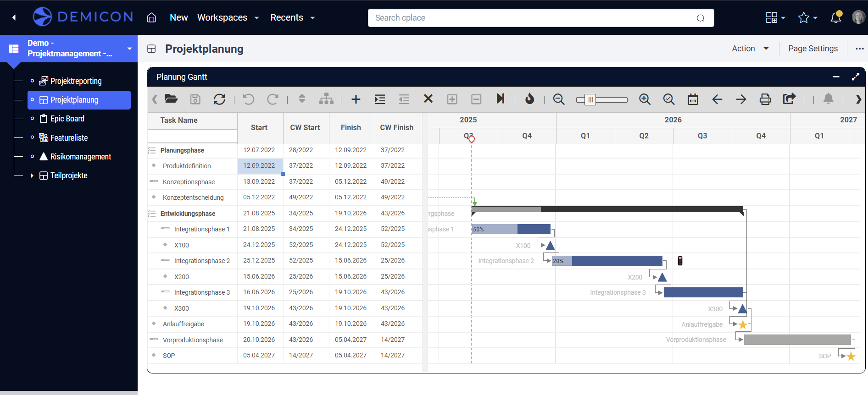Open Epic Board in sidebar
Image resolution: width=868 pixels, height=395 pixels.
point(67,119)
